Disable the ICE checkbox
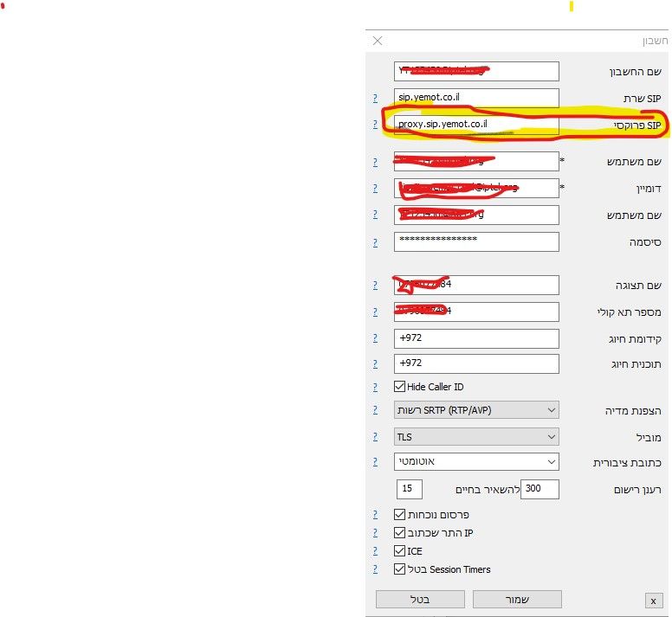 [x=400, y=551]
